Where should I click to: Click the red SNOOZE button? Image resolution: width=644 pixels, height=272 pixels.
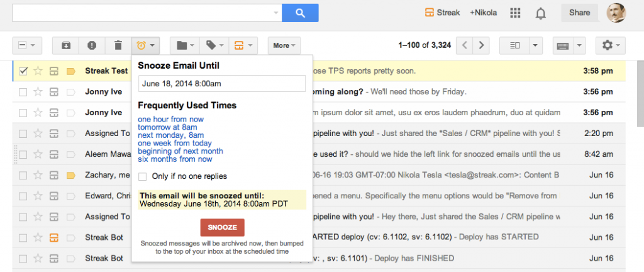[222, 227]
